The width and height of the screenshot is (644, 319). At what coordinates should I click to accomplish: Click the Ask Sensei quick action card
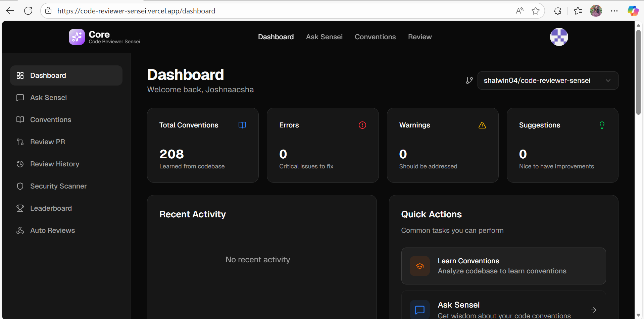tap(503, 305)
